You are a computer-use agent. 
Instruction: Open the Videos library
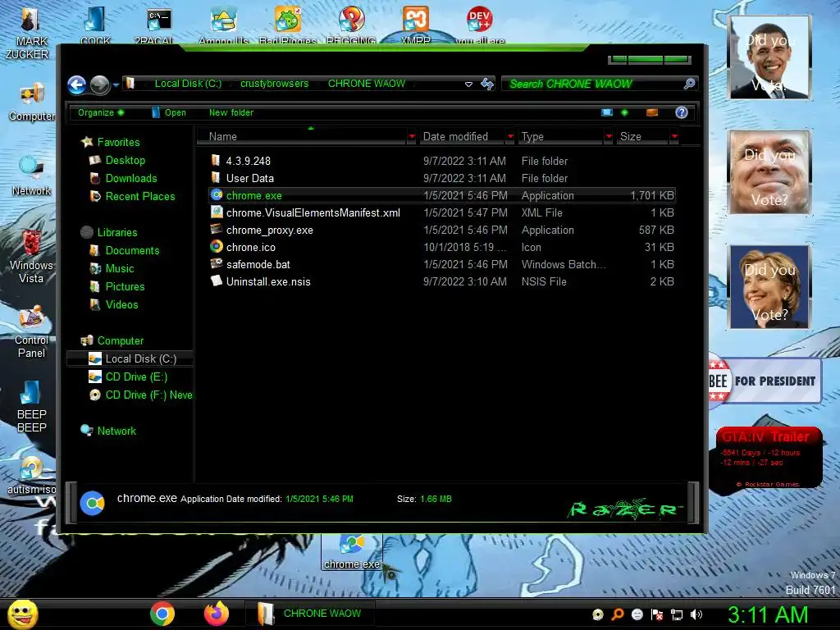[x=113, y=304]
